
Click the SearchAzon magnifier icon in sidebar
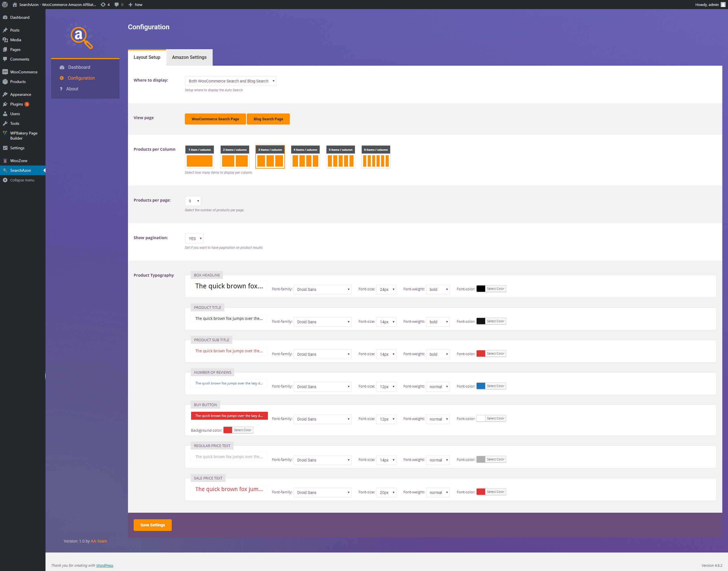pyautogui.click(x=5, y=170)
